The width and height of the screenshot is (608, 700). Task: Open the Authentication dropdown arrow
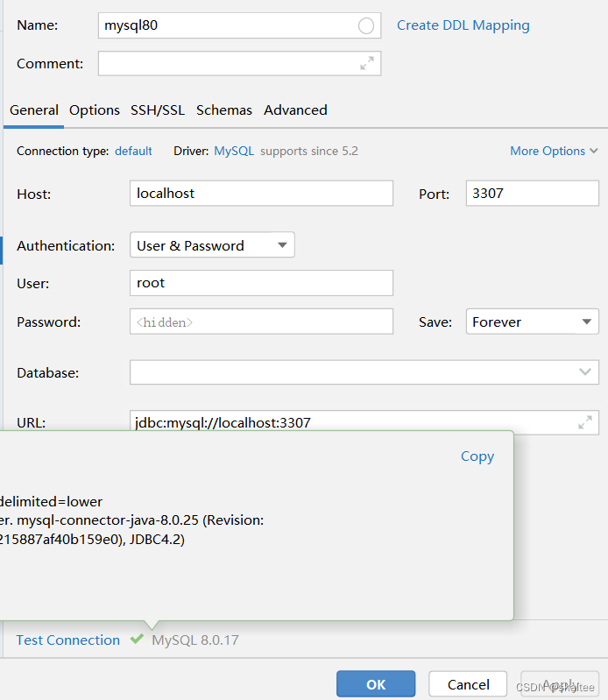point(282,245)
